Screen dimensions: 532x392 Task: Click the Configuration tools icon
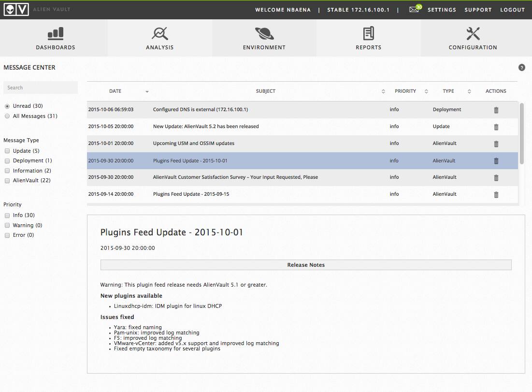[473, 33]
